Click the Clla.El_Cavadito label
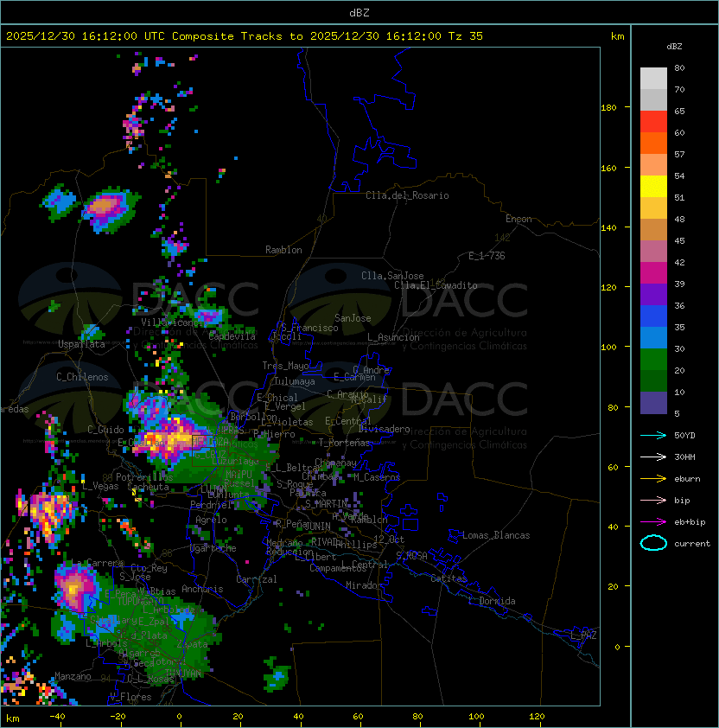Screen dimensions: 719x728 tap(436, 285)
